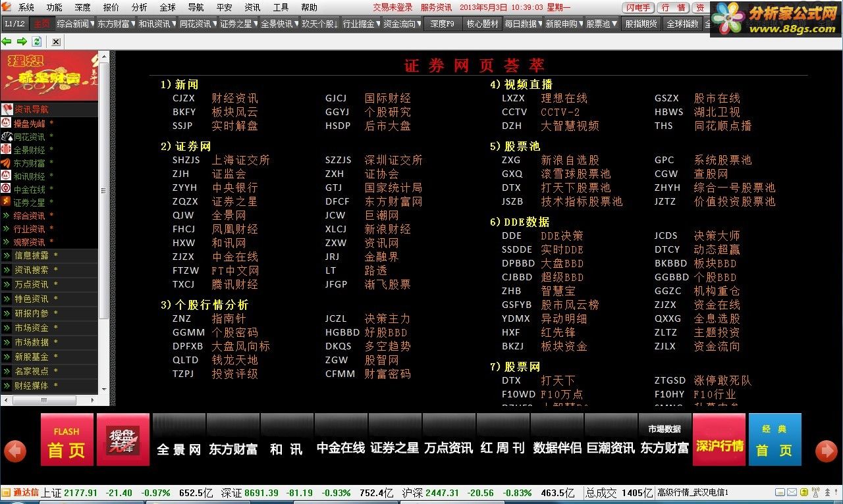
Task: Click the 深沪行情 red button in the bottom banner
Action: (719, 439)
